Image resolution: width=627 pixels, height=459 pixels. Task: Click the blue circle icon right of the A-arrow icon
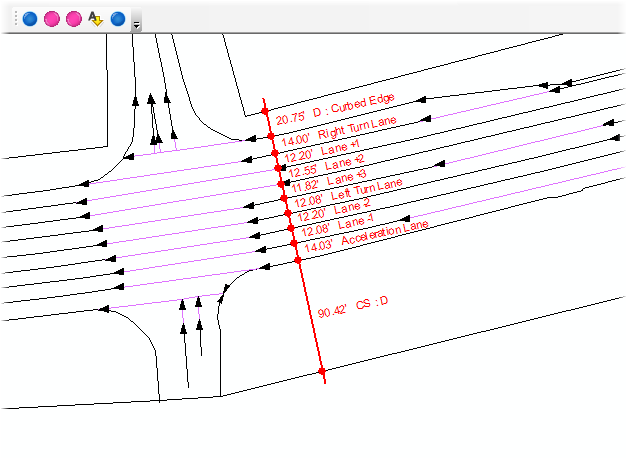[x=118, y=19]
